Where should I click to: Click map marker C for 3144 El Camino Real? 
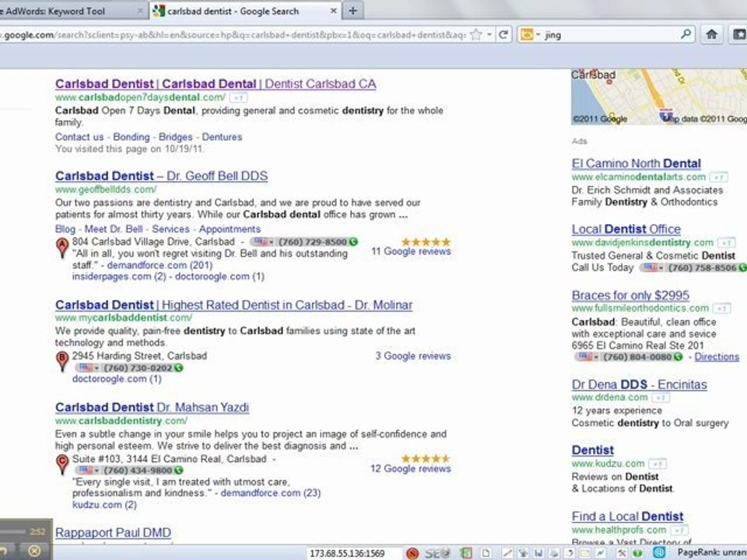click(x=62, y=464)
